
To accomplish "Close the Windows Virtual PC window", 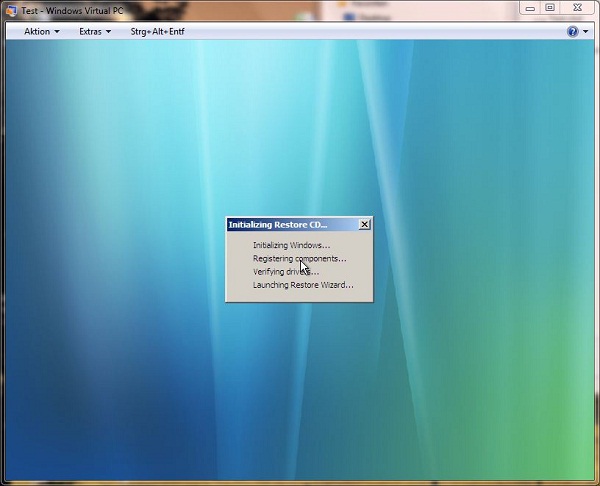I will pos(577,8).
